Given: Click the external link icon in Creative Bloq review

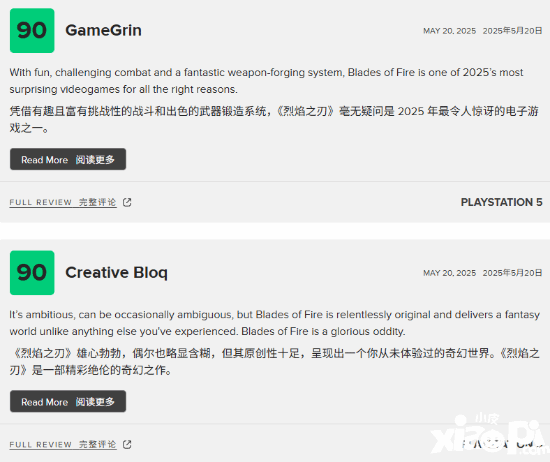Looking at the screenshot, I should pyautogui.click(x=127, y=444).
